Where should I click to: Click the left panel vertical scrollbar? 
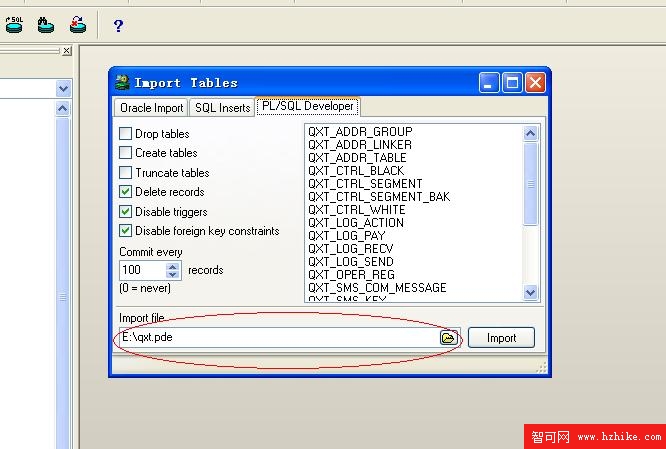click(x=62, y=282)
